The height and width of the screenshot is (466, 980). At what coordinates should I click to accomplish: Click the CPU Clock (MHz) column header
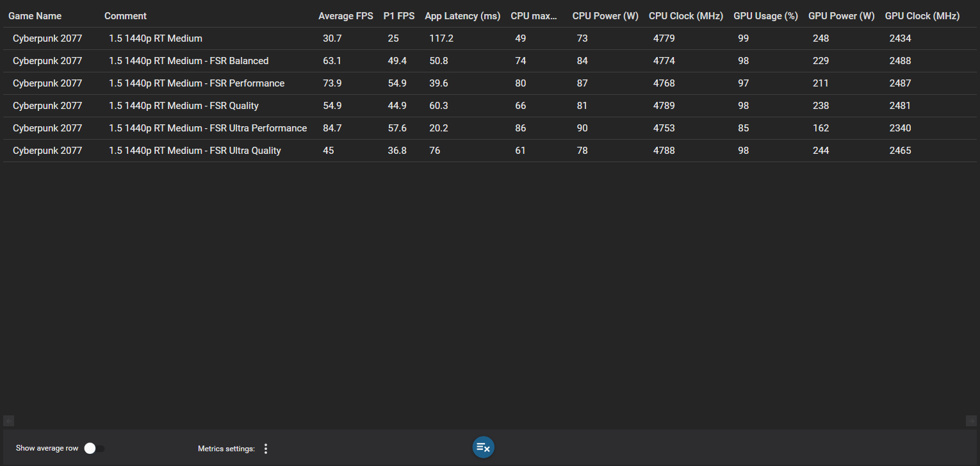pyautogui.click(x=686, y=16)
